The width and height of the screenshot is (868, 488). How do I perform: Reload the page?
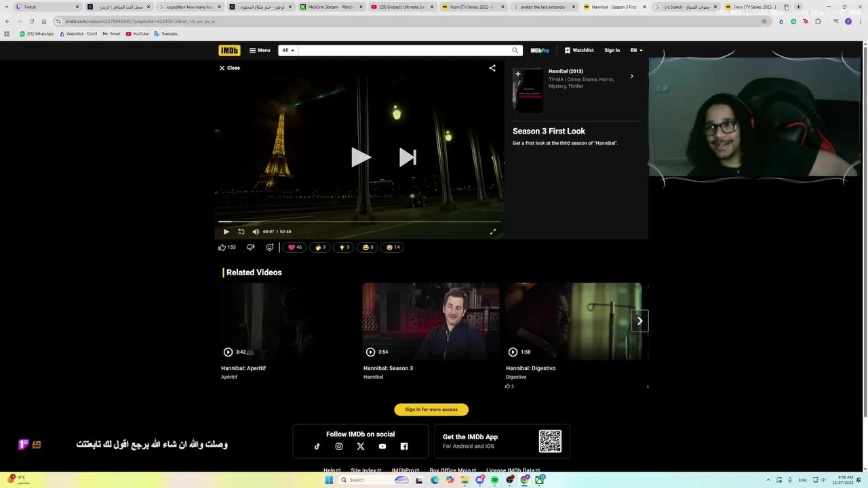coord(32,21)
